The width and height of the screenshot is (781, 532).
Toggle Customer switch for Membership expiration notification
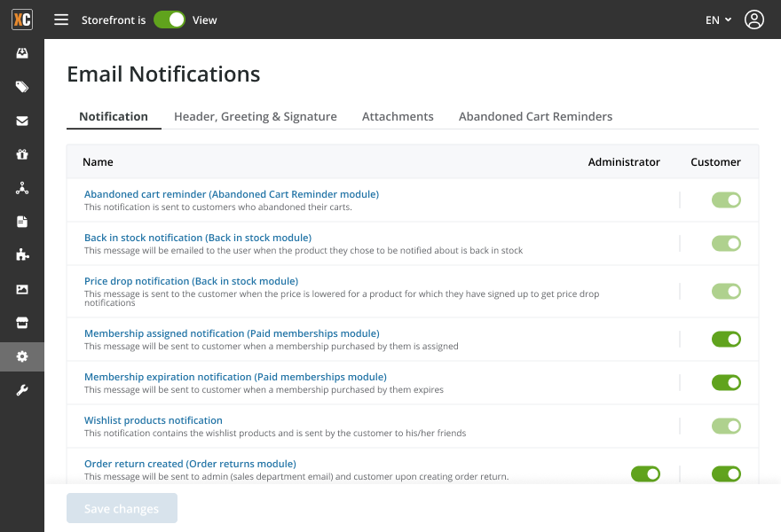click(x=726, y=382)
